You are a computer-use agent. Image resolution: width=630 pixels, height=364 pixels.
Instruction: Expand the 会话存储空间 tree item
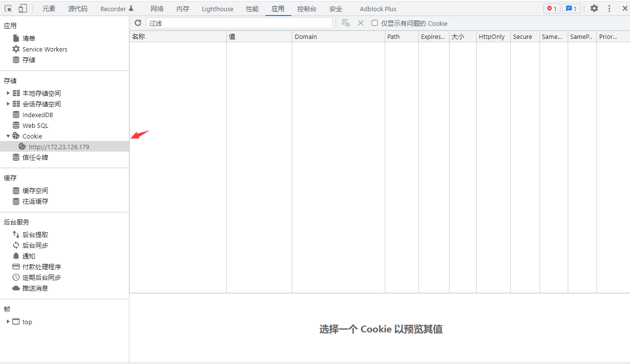8,104
